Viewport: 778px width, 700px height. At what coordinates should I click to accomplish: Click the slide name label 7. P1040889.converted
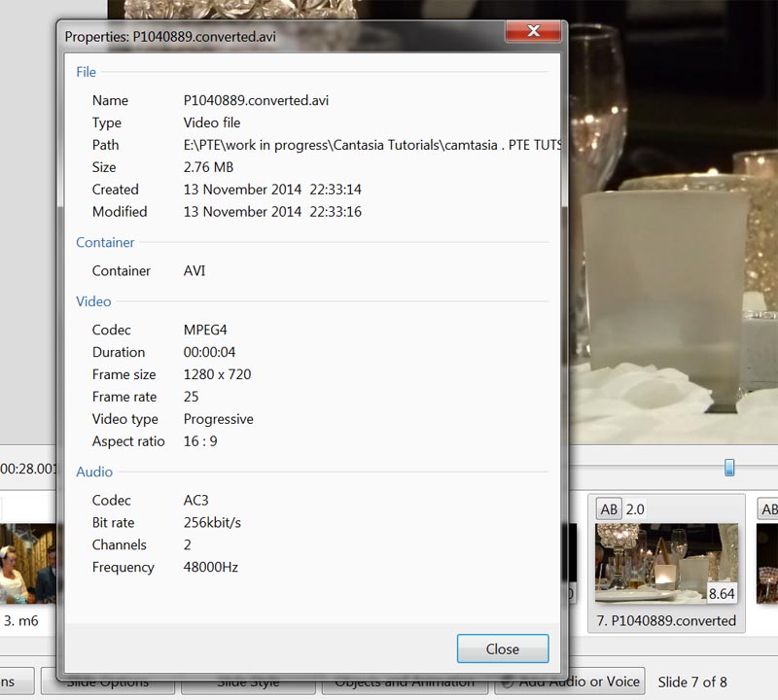point(666,620)
